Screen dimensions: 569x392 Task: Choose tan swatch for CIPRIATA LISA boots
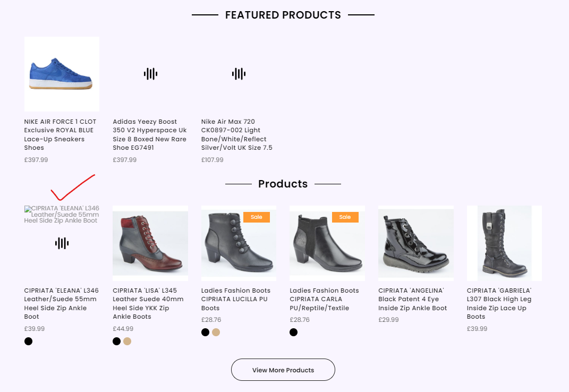[128, 341]
